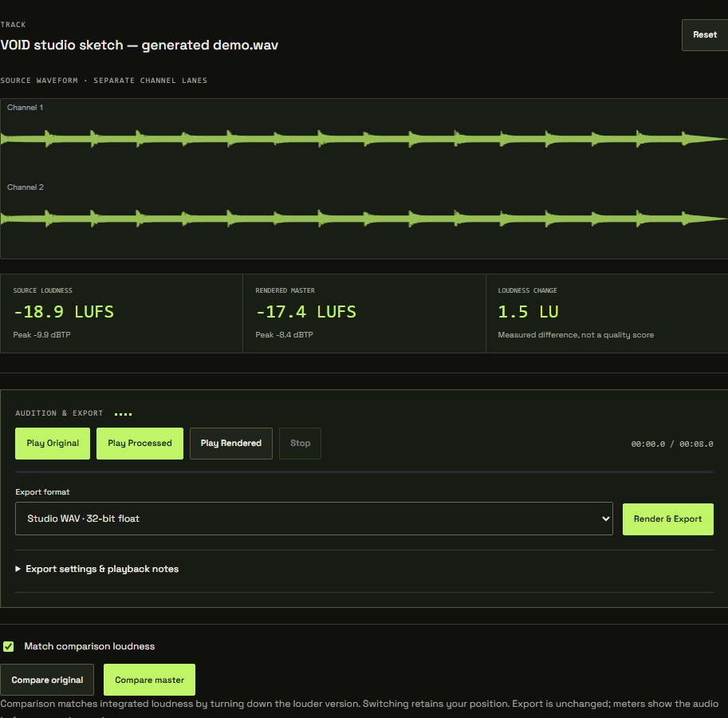Viewport: 728px width, 718px height.
Task: Expand Export settings & playback notes
Action: point(97,569)
